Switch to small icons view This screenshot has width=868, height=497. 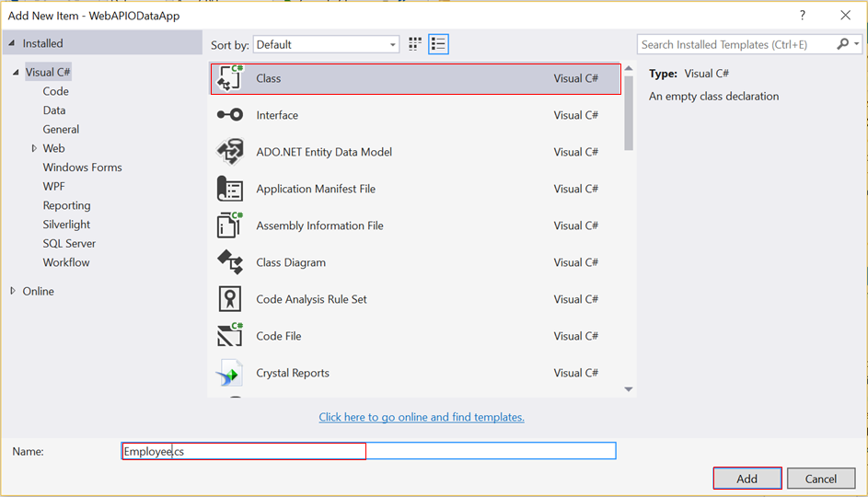pos(415,44)
